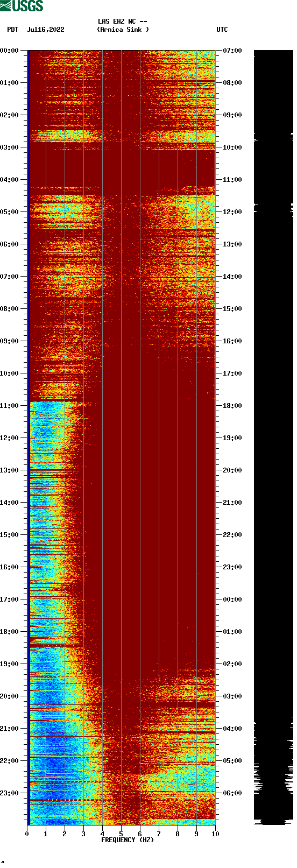
Task: Click the (Arnica Sink ) station name
Action: [x=123, y=30]
